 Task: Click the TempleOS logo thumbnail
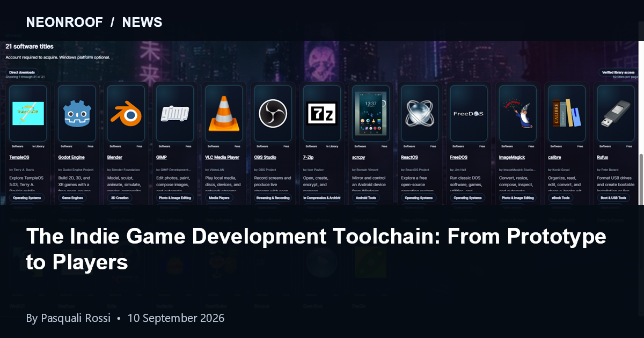tap(28, 113)
